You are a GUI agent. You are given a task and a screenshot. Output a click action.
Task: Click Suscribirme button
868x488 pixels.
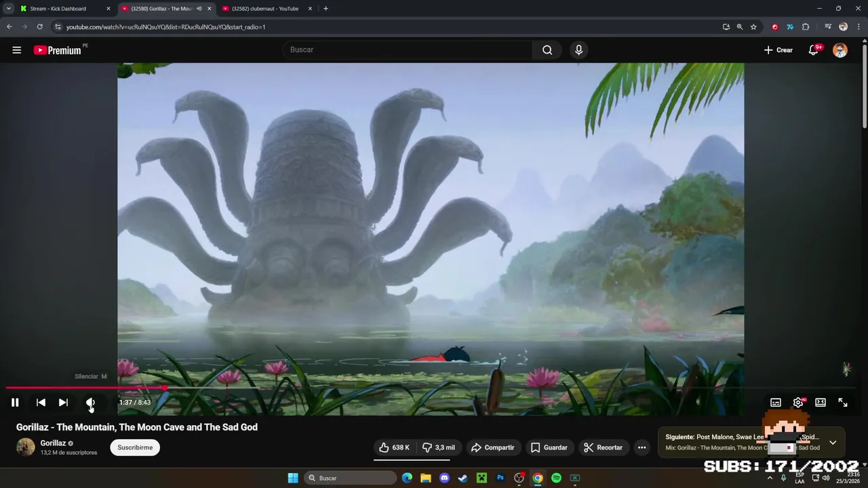tap(135, 447)
